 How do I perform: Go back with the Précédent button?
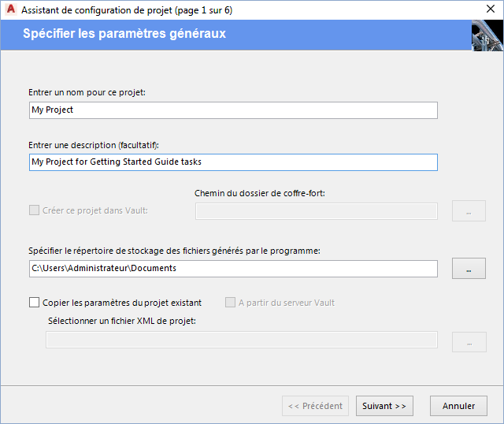pyautogui.click(x=315, y=406)
